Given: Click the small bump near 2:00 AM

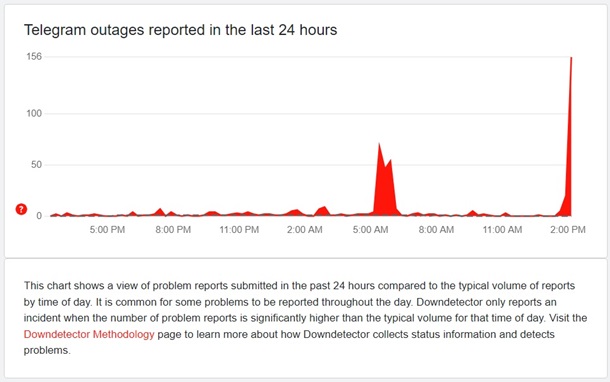Looking at the screenshot, I should (x=297, y=210).
